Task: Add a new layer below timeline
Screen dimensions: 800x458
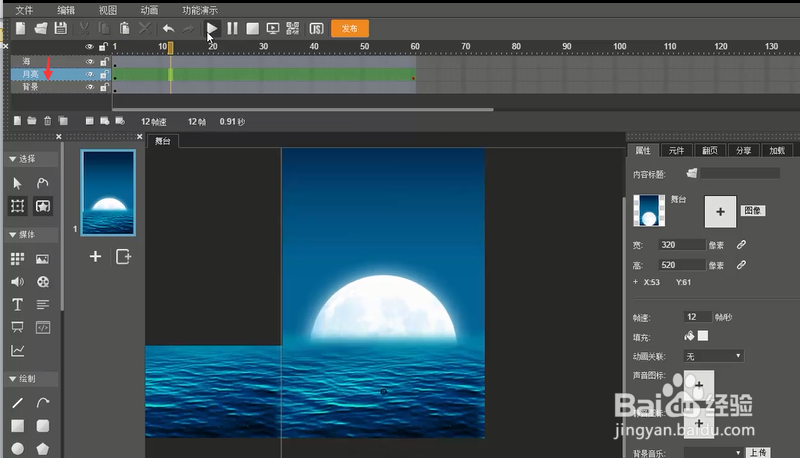Action: [17, 121]
